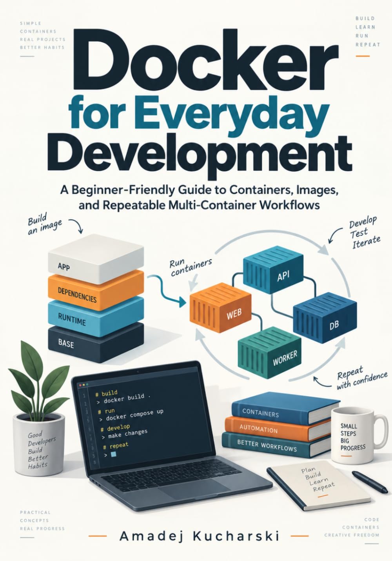Click the # build comment line
This screenshot has width=392, height=561.
pos(106,393)
